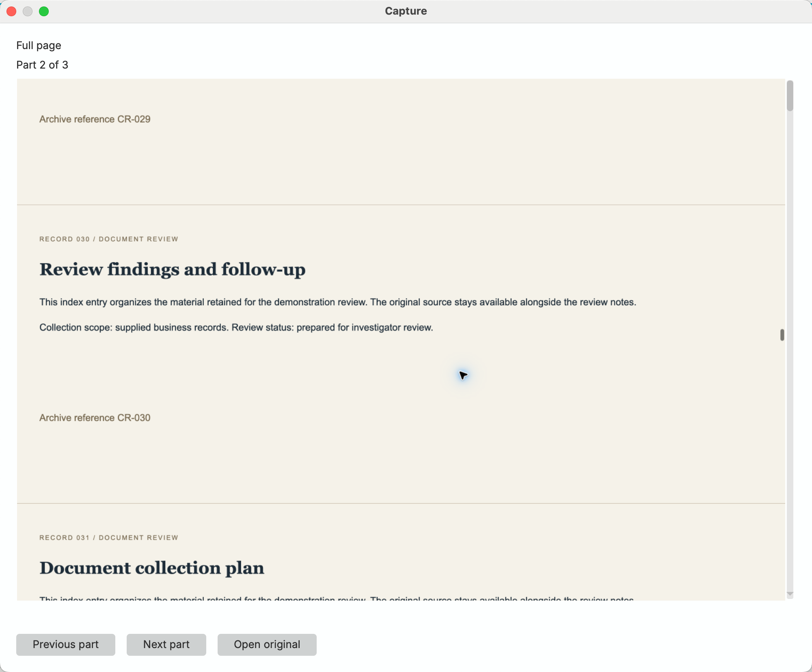
Task: Click the Capture window title
Action: click(406, 11)
